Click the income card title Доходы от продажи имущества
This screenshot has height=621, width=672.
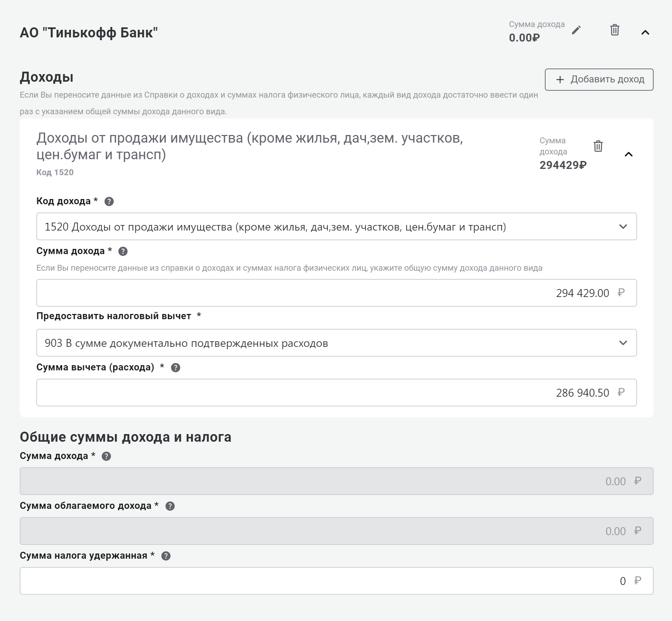(x=249, y=146)
